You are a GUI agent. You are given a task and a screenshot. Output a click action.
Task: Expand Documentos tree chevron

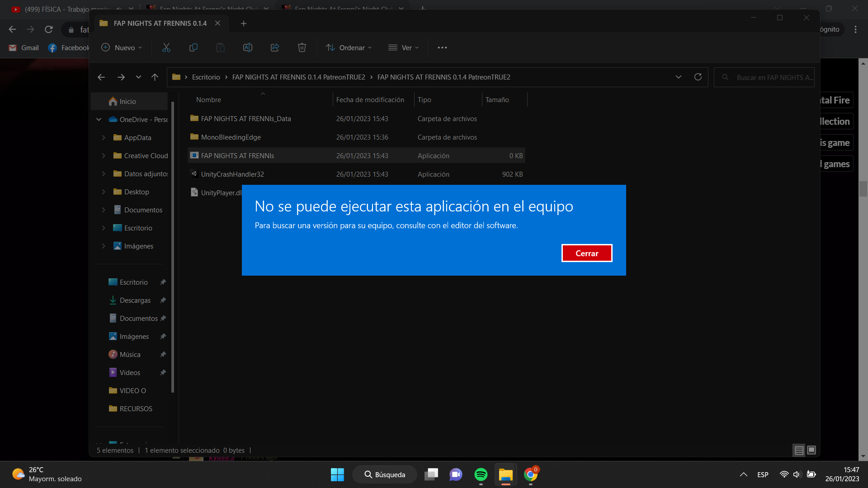104,210
